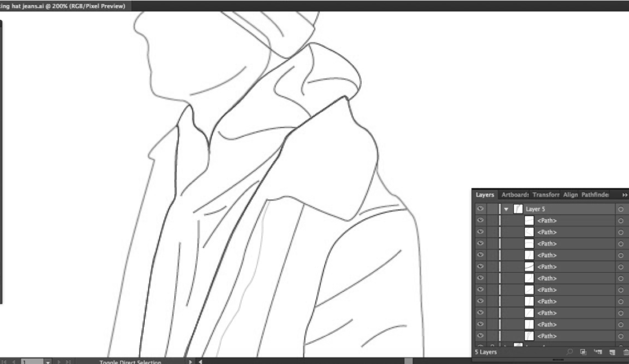Click the next artboard arrow in status bar
Screen dimensions: 629x364
[58, 361]
